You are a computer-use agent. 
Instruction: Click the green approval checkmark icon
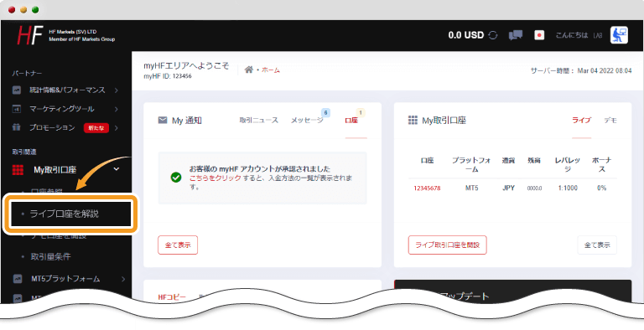coord(176,178)
